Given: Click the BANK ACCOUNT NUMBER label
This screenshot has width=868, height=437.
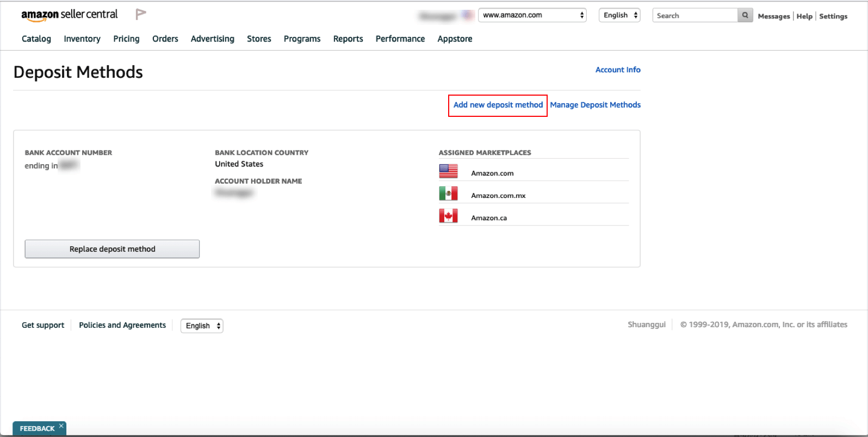Looking at the screenshot, I should (69, 153).
